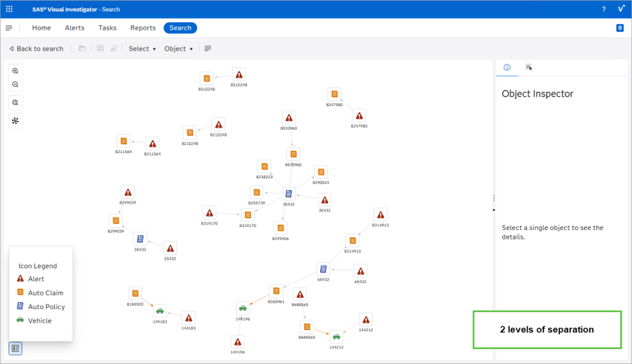Select Alert node 35432

point(325,200)
